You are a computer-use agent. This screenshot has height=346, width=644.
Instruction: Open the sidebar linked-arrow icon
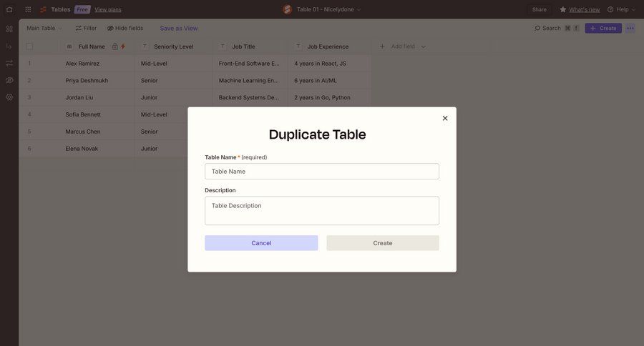pos(9,46)
